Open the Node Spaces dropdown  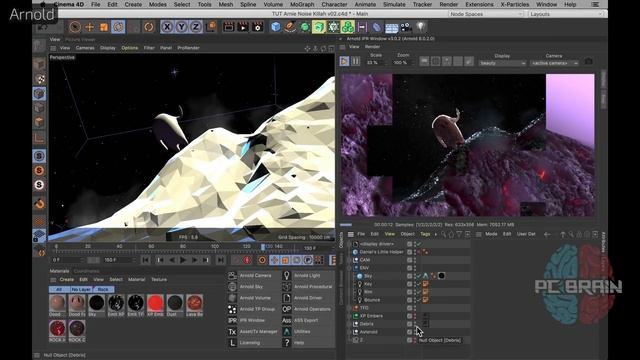[486, 14]
